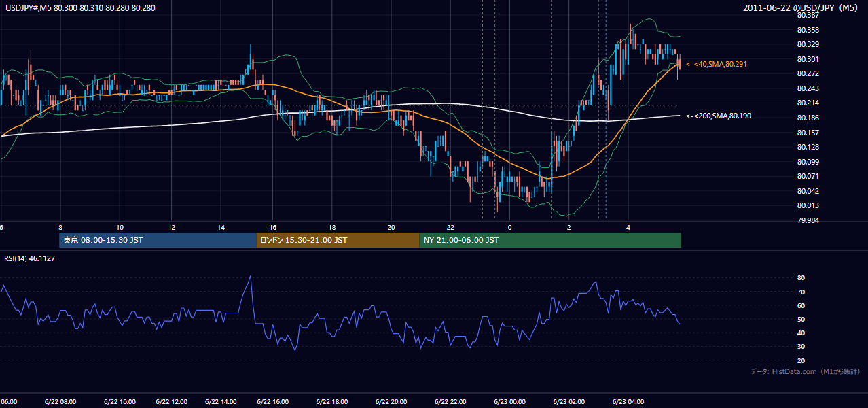Click price level 80.157 on the axis
Image resolution: width=868 pixels, height=408 pixels.
click(x=808, y=132)
